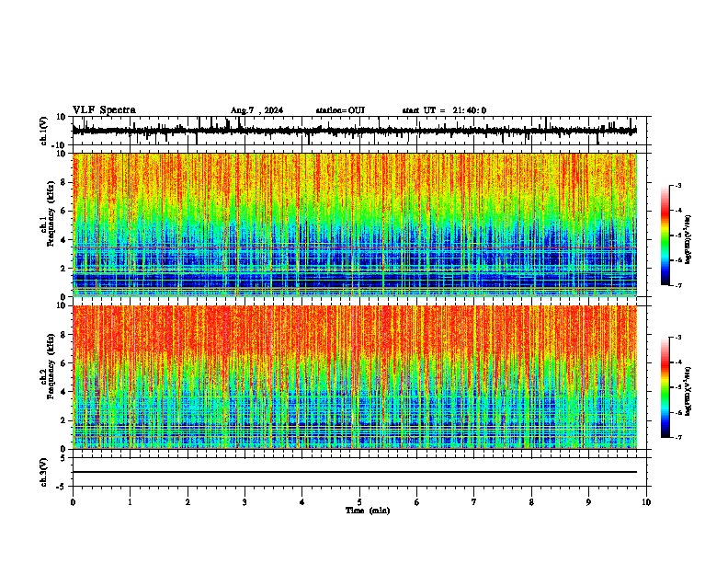Screen dimensions: 728x563
Task: Click the "6" kHz tick on ch.2 spectrogram
Action: click(x=63, y=363)
